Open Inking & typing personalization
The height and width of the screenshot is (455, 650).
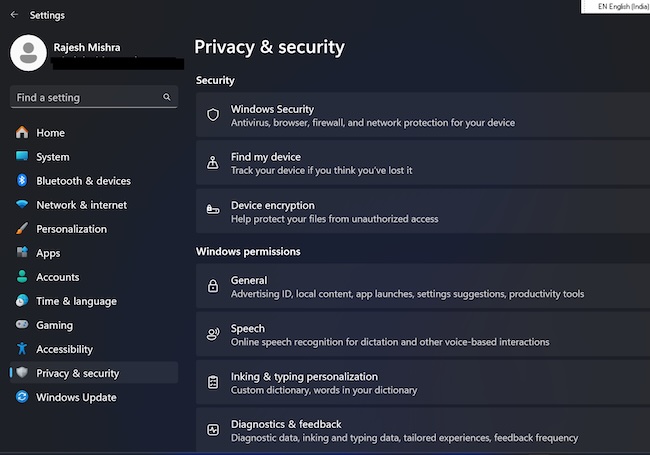(x=423, y=382)
